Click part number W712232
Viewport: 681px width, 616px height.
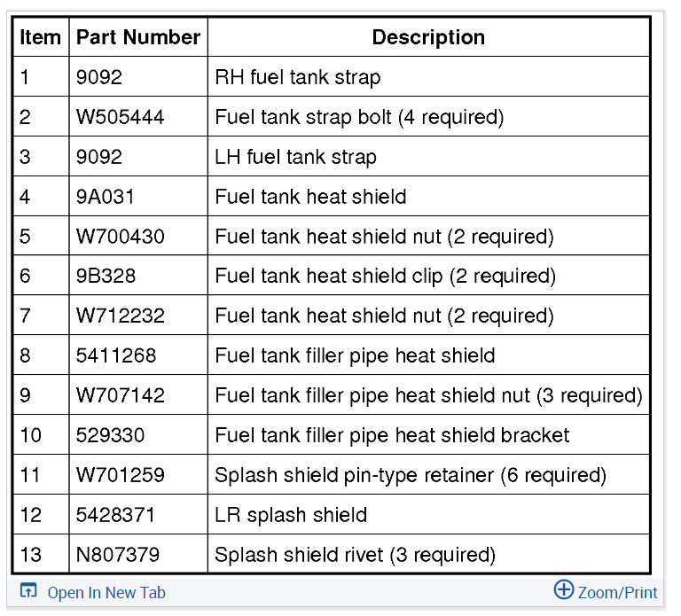pyautogui.click(x=120, y=316)
